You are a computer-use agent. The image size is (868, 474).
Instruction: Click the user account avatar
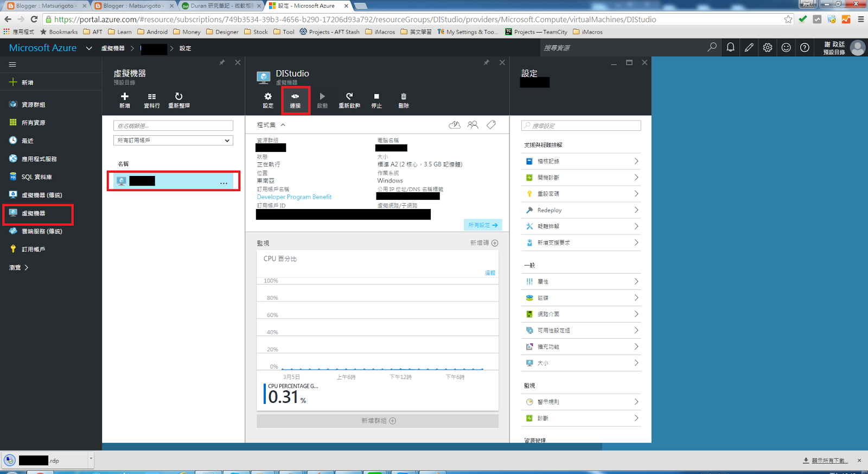[x=858, y=48]
